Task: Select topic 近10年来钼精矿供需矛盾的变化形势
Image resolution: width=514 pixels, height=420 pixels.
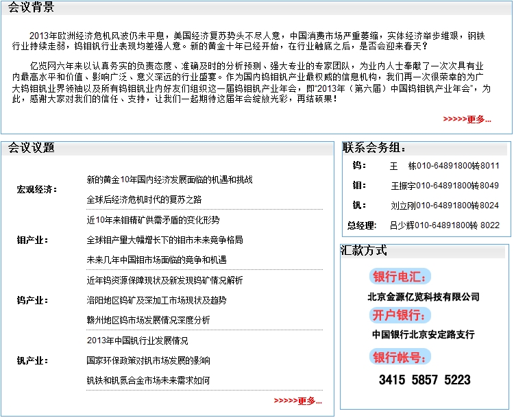Action: (153, 220)
